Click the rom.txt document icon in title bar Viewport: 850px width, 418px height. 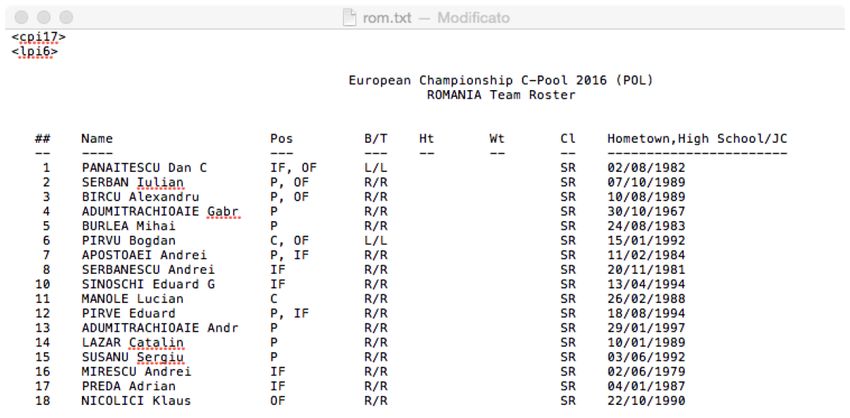tap(350, 18)
